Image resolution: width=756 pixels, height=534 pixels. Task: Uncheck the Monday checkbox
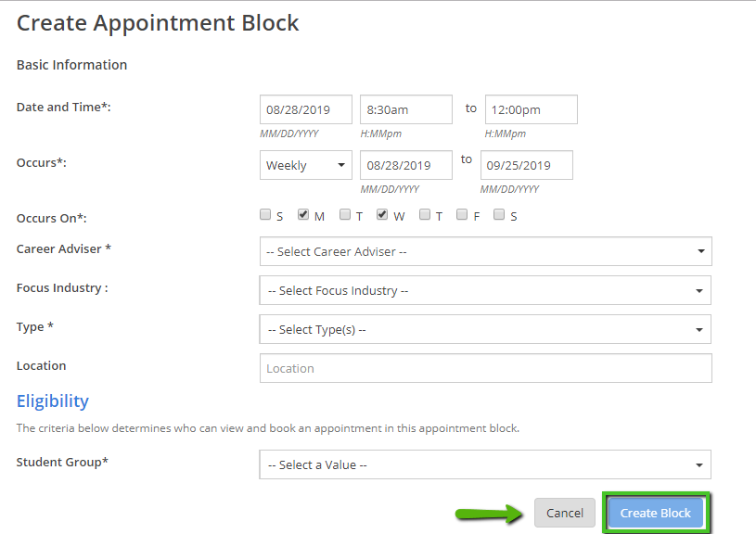303,215
